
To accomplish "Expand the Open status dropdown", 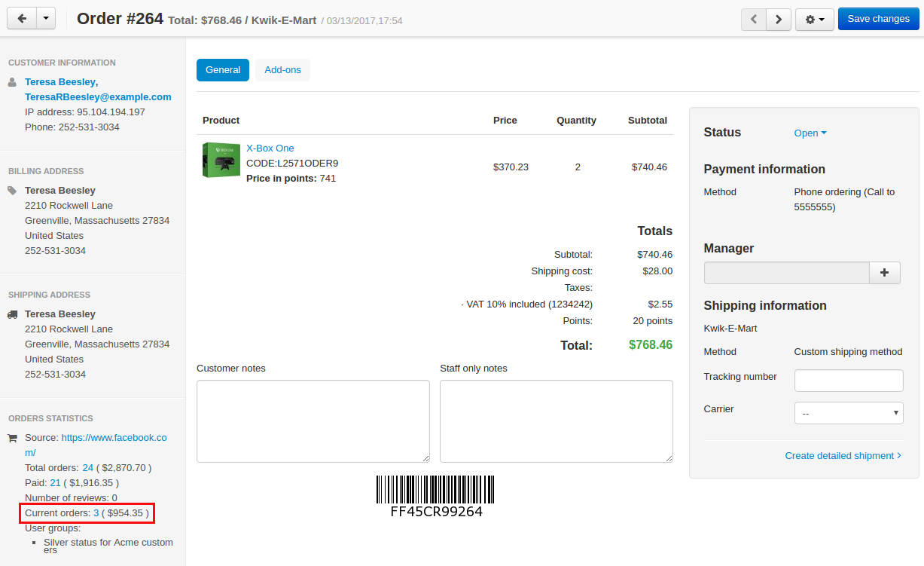I will click(x=810, y=133).
